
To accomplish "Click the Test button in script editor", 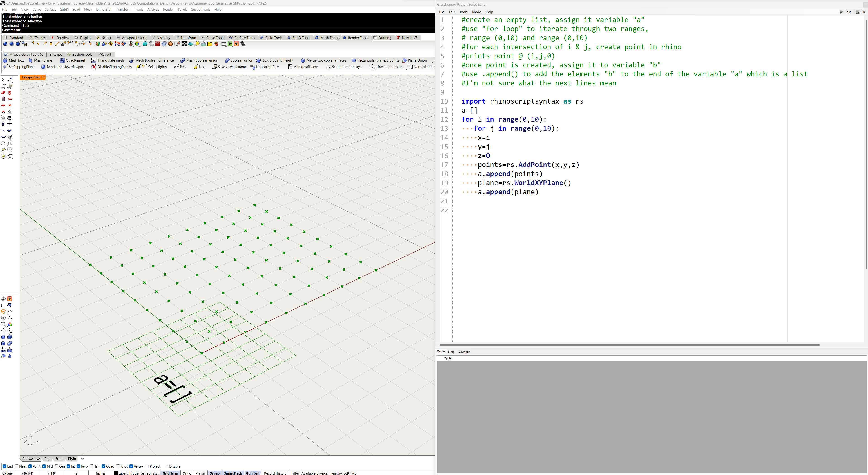I will (845, 12).
